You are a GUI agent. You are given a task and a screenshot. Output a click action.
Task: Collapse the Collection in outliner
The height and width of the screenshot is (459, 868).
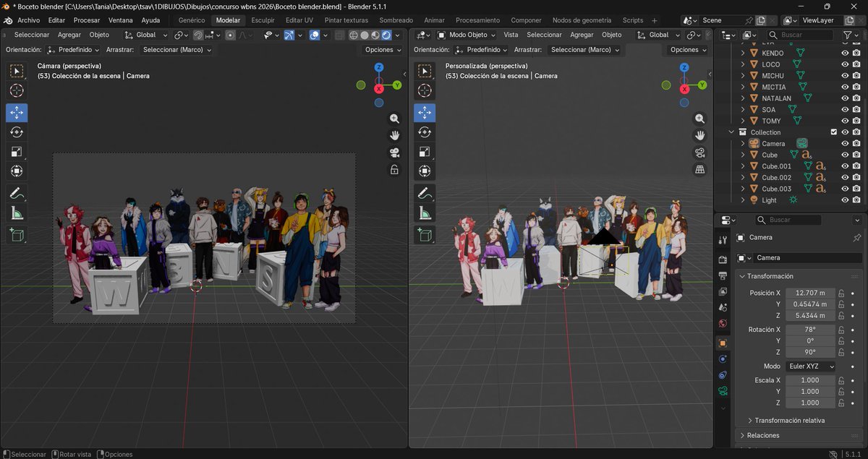point(731,132)
